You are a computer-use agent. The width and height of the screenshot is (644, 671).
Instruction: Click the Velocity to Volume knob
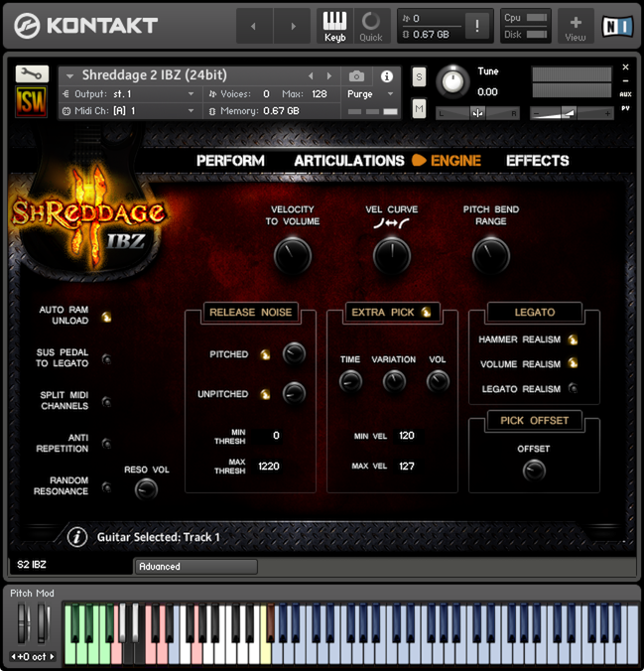point(293,255)
